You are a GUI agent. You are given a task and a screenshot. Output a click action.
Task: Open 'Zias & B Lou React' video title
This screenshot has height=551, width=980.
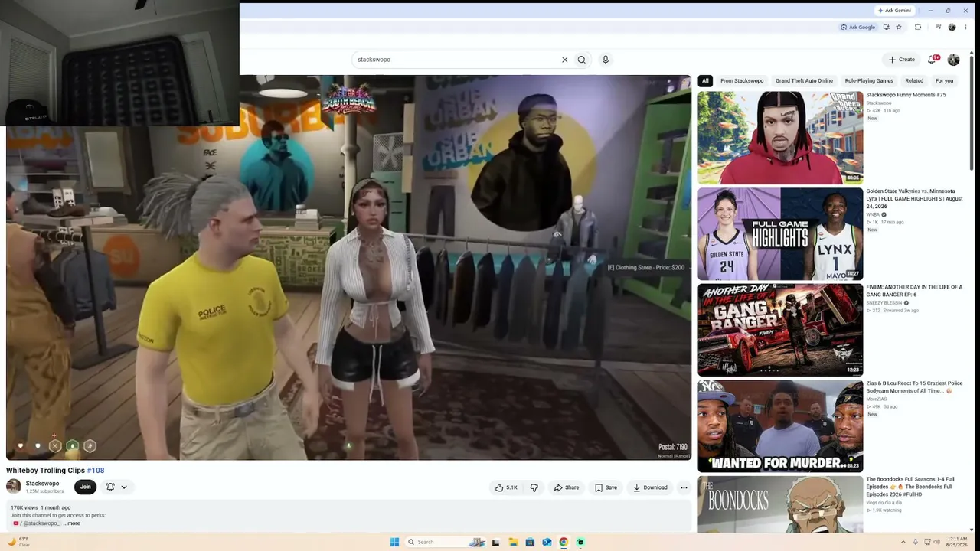[914, 386]
